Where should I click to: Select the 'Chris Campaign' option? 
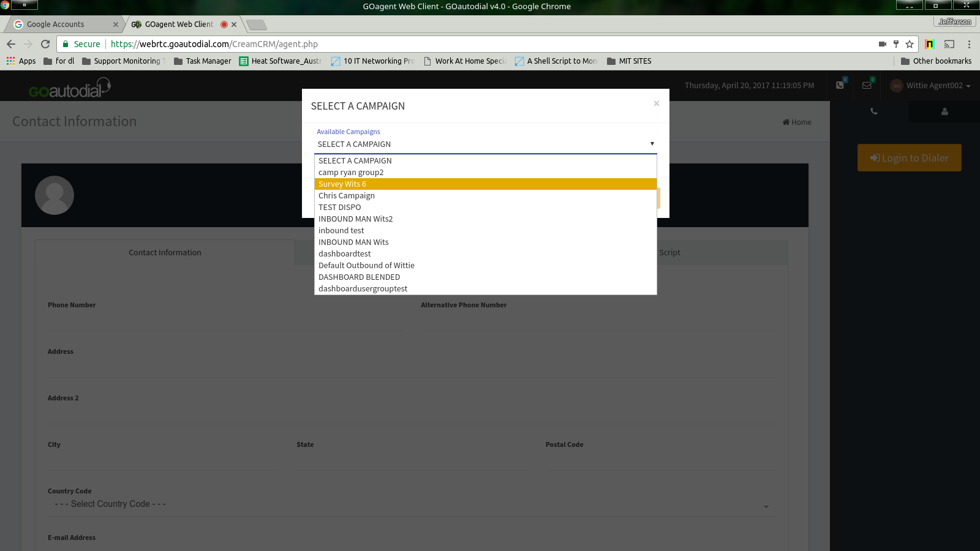point(486,196)
